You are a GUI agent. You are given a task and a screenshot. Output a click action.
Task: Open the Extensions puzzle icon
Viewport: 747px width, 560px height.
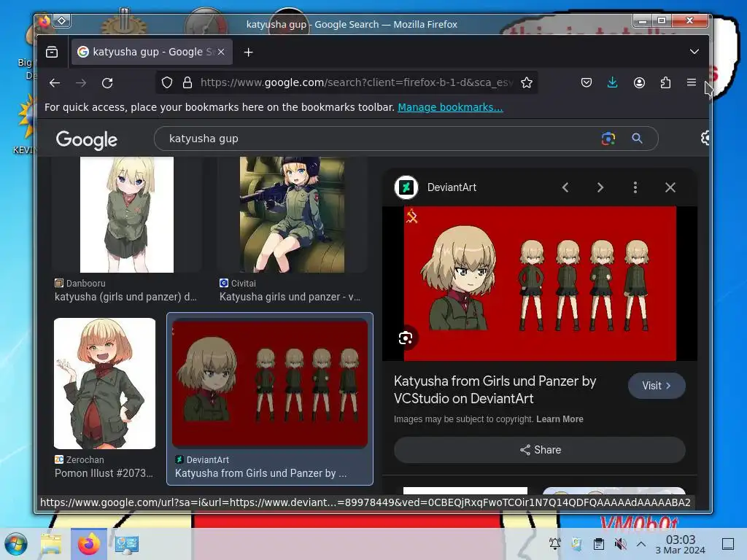point(665,83)
